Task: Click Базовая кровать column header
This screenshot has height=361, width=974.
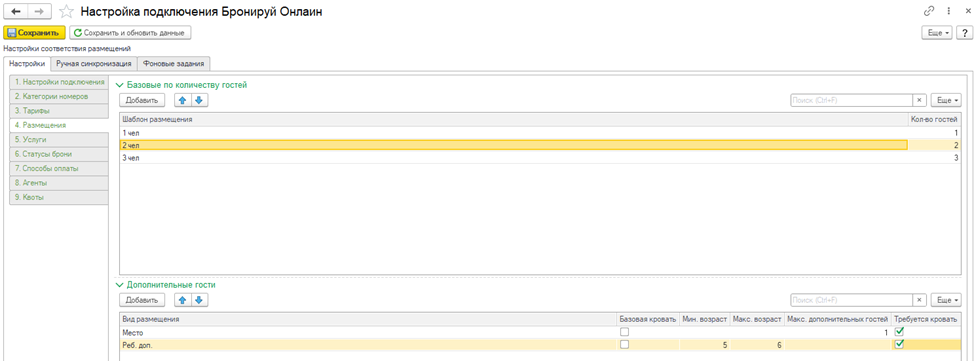Action: click(649, 319)
